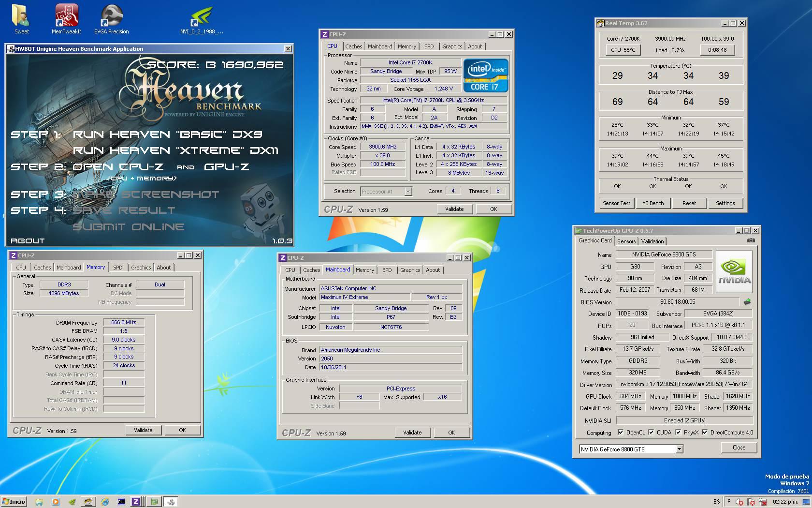This screenshot has width=812, height=508.
Task: Open Windows Media Player taskbar icon
Action: (x=56, y=502)
